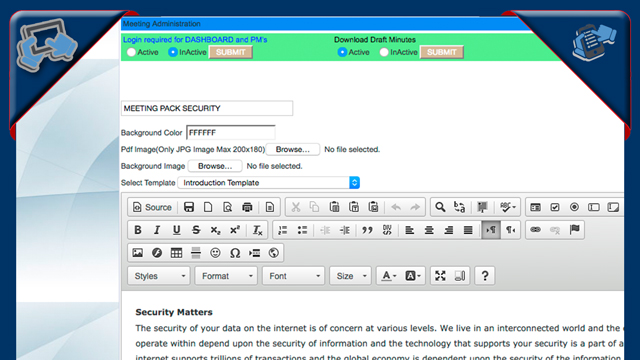
Task: Click the Select All icon
Action: coord(482,207)
